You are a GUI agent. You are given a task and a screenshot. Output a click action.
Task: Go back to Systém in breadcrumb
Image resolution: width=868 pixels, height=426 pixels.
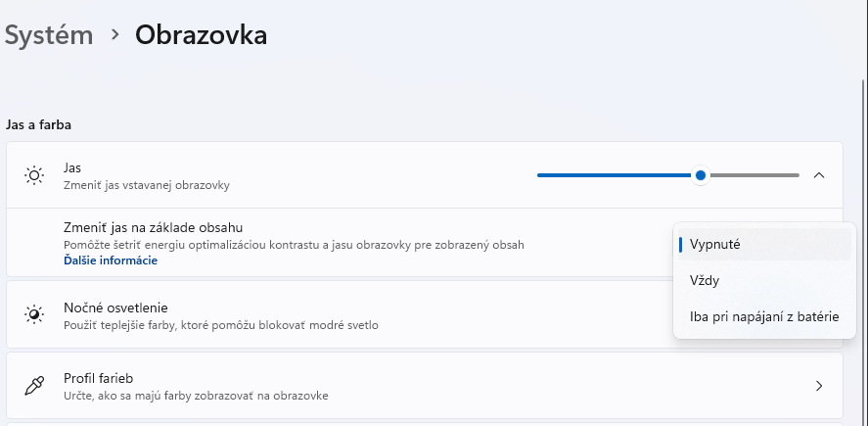(49, 35)
